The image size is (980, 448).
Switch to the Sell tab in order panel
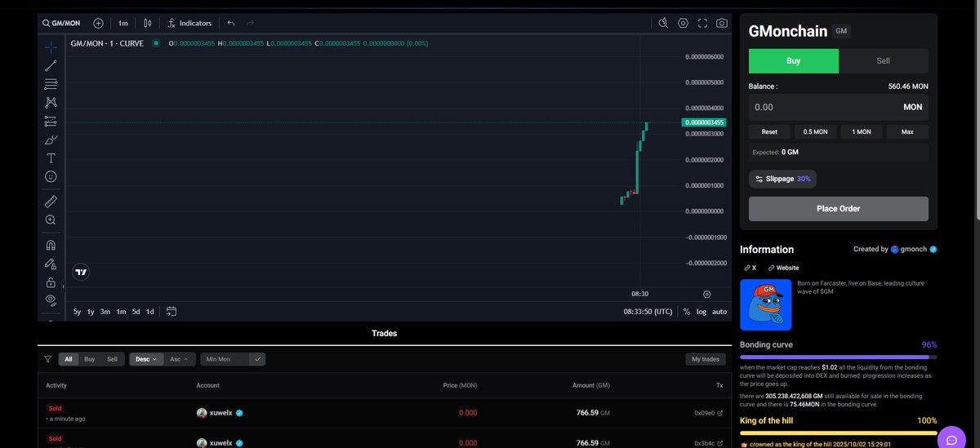pyautogui.click(x=884, y=61)
